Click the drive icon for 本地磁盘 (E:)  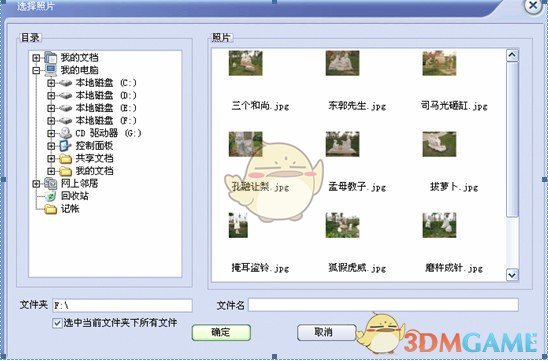tap(65, 108)
